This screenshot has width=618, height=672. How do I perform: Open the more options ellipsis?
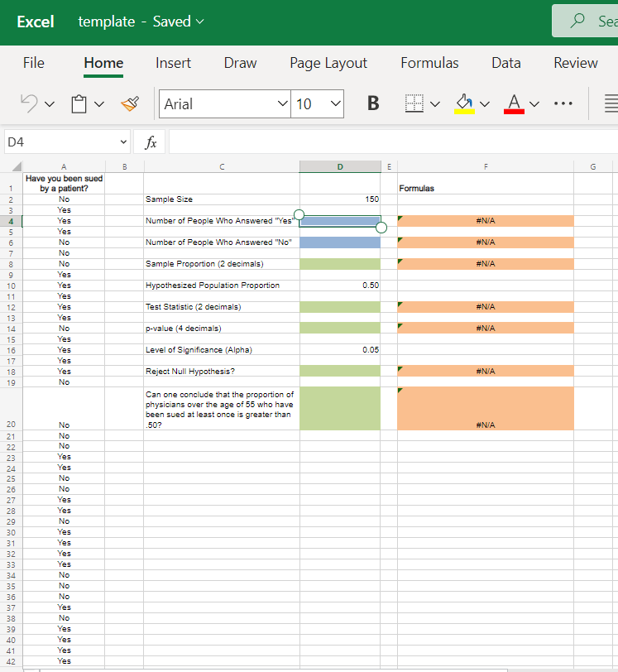coord(563,103)
